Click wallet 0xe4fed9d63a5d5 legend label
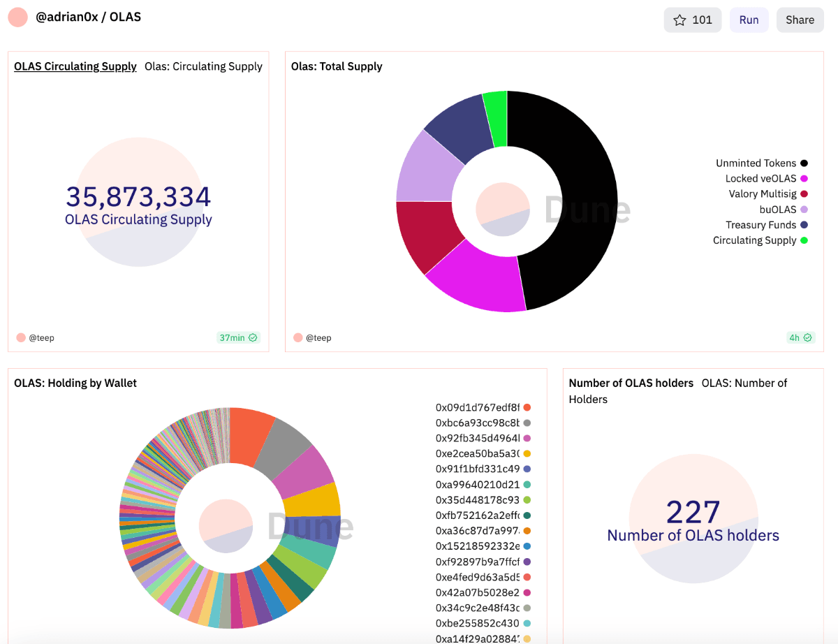 (478, 577)
